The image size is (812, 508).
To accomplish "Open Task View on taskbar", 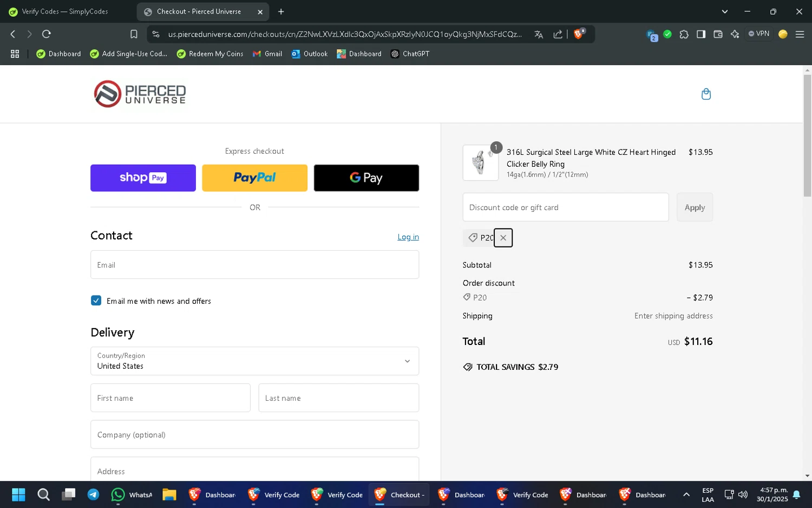I will point(68,494).
